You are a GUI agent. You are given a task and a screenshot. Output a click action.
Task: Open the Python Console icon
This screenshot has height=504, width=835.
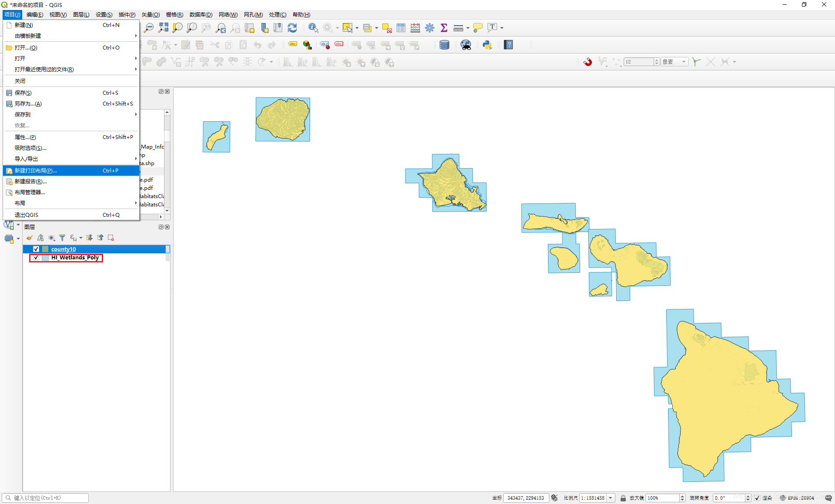[x=487, y=45]
